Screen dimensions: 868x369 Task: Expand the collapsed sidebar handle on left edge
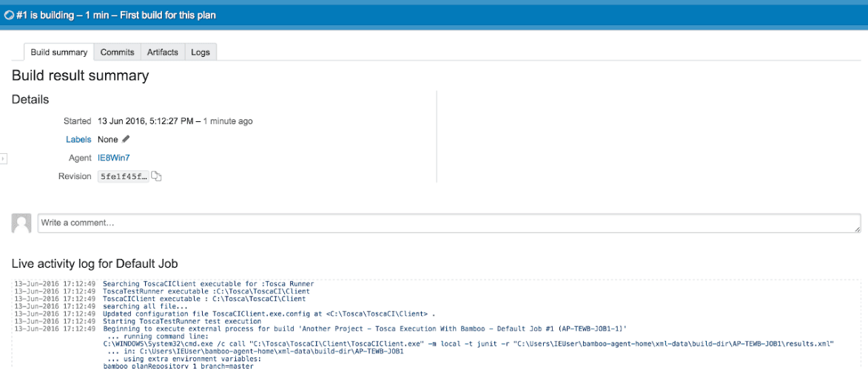tap(3, 158)
